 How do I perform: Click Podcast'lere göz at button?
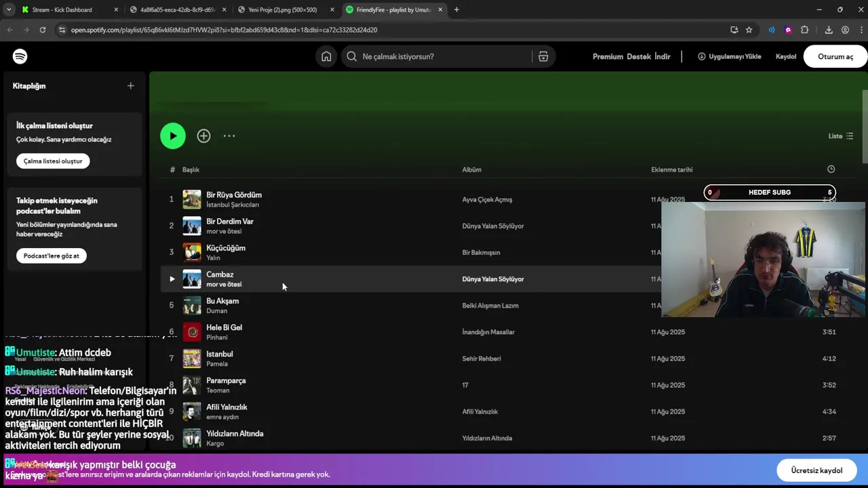pos(52,256)
